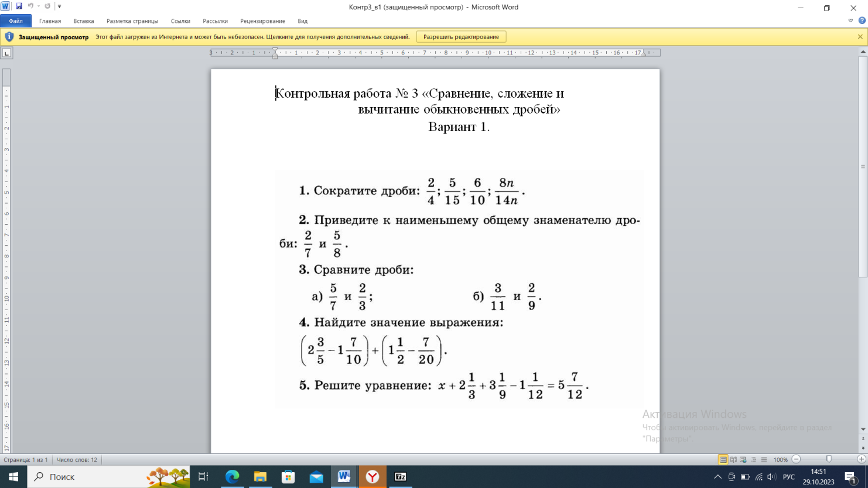Open the Ссылки ribbon tab
Image resolution: width=868 pixels, height=488 pixels.
[180, 21]
